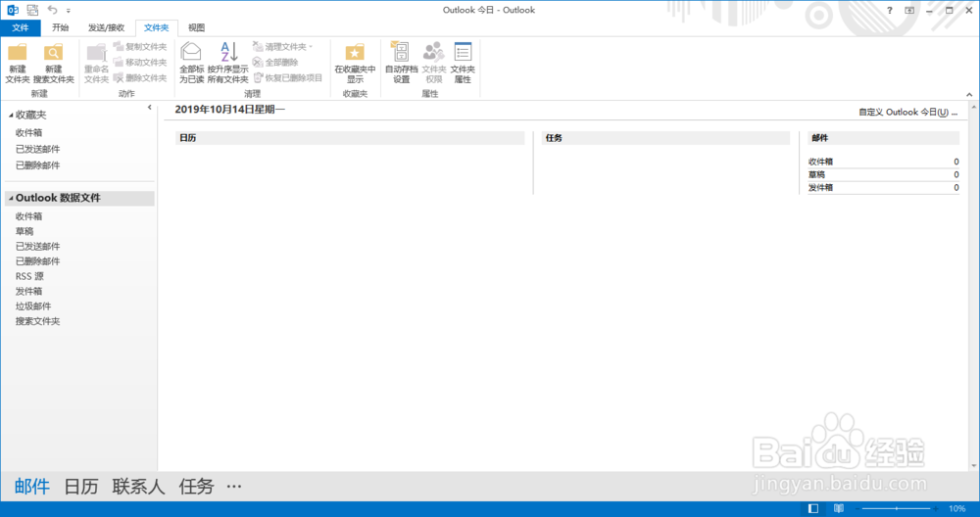Click the vertical scrollbar down arrow
Image resolution: width=980 pixels, height=517 pixels.
pos(974,466)
